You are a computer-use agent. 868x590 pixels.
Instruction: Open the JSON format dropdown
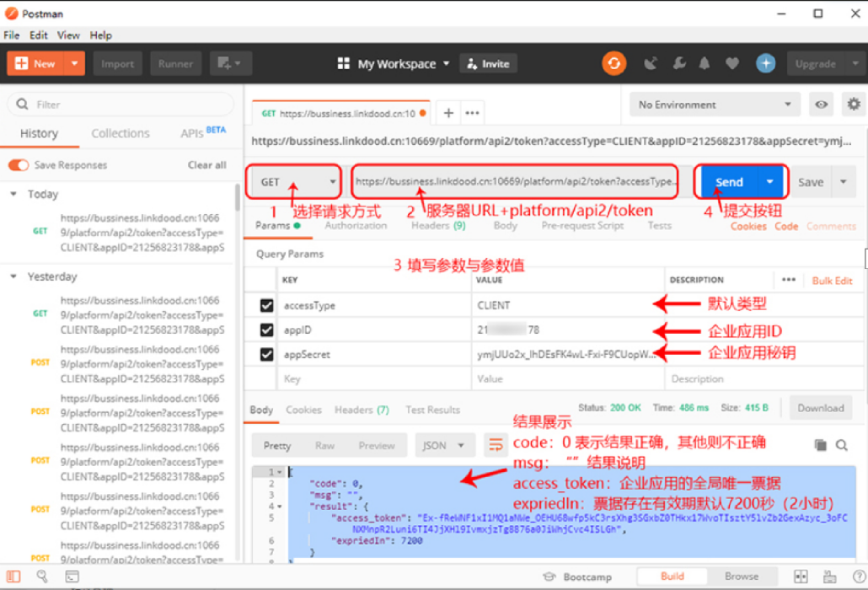(445, 445)
